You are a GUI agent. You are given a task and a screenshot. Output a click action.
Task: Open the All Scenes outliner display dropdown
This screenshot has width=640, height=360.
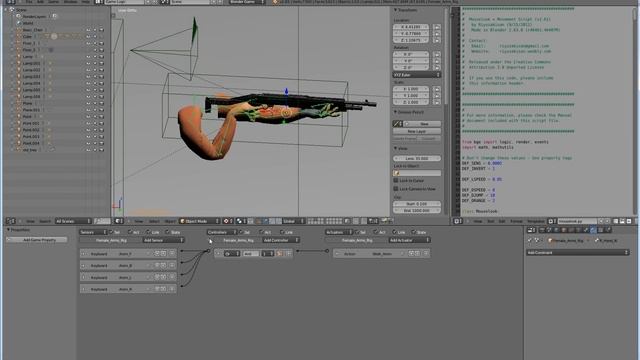(x=73, y=221)
